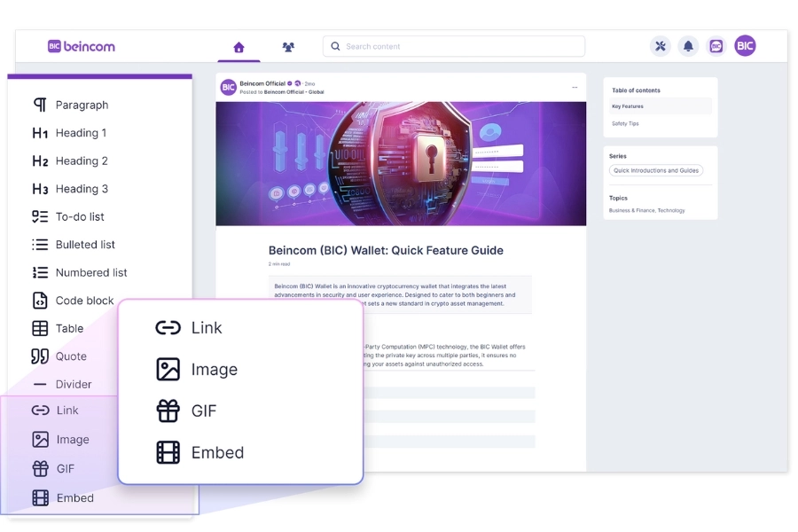Screen dimensions: 798x532
Task: Click the Search content field
Action: point(453,46)
